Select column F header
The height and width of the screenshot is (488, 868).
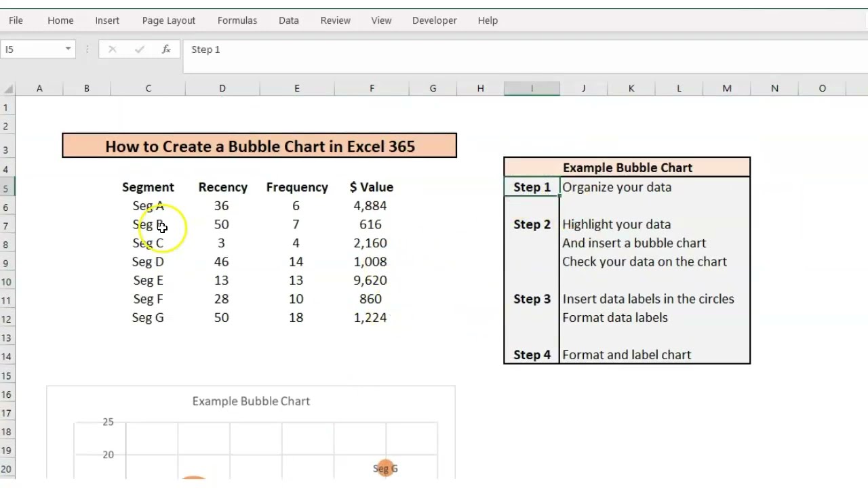[x=372, y=88]
